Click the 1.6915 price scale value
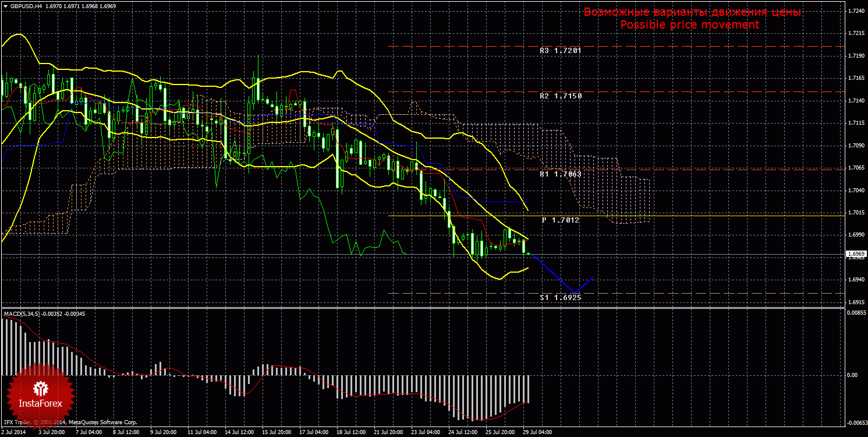Screen dimensions: 868x437 coord(856,302)
